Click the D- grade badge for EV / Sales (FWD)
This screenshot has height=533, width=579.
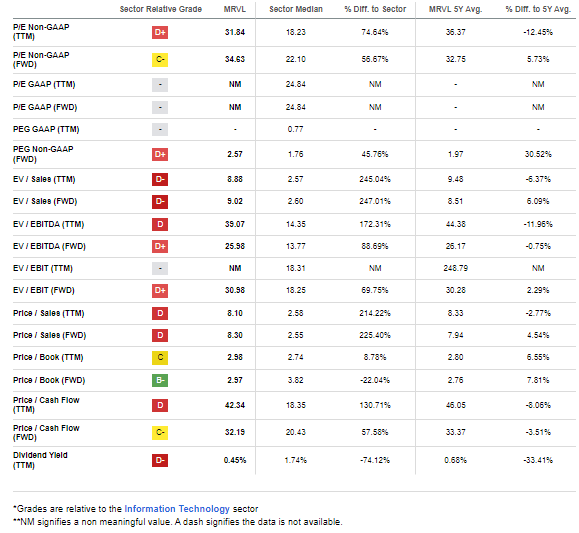coord(160,202)
